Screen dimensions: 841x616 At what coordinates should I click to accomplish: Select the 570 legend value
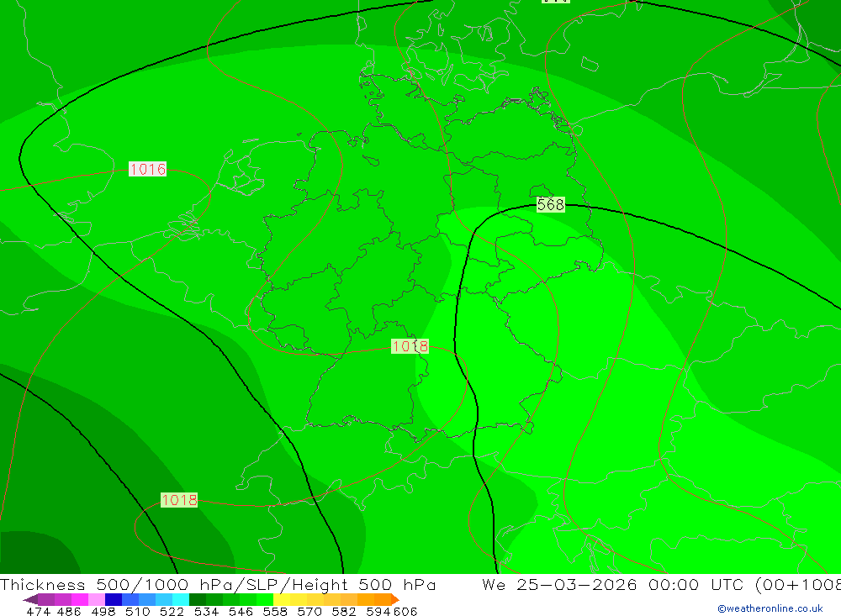tap(309, 612)
